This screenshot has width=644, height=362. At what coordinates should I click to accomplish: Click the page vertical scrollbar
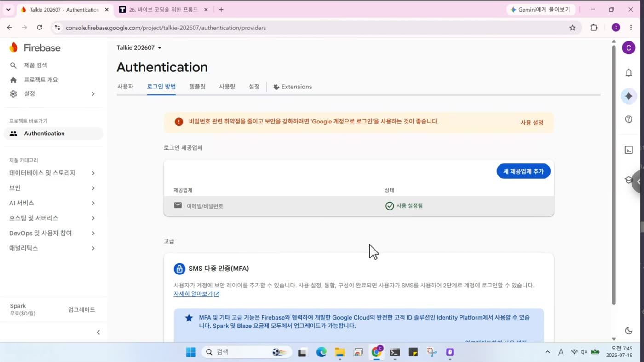click(x=614, y=175)
